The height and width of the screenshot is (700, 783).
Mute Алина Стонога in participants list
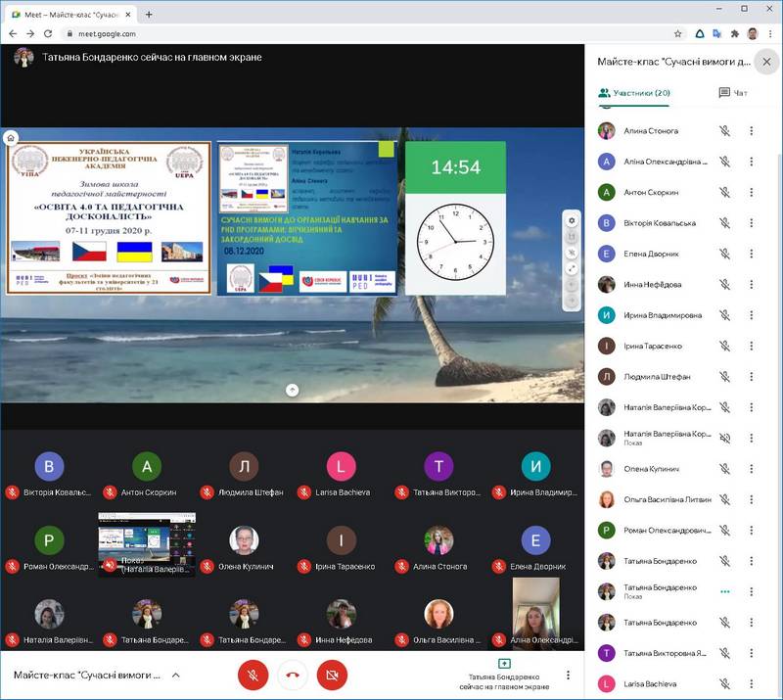[x=724, y=131]
